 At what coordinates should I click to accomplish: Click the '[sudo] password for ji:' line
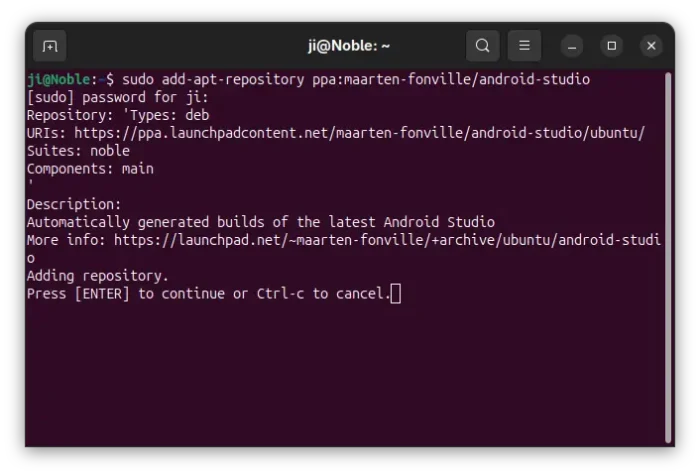(117, 97)
